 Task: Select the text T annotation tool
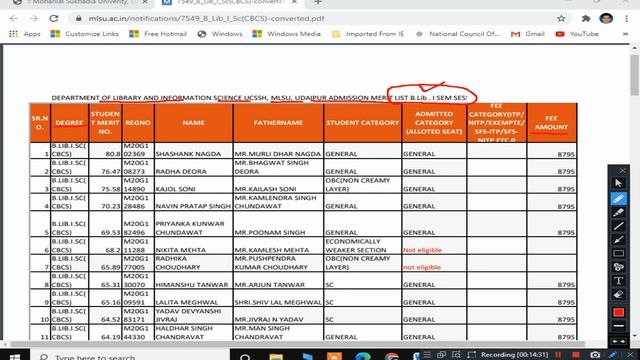click(618, 281)
